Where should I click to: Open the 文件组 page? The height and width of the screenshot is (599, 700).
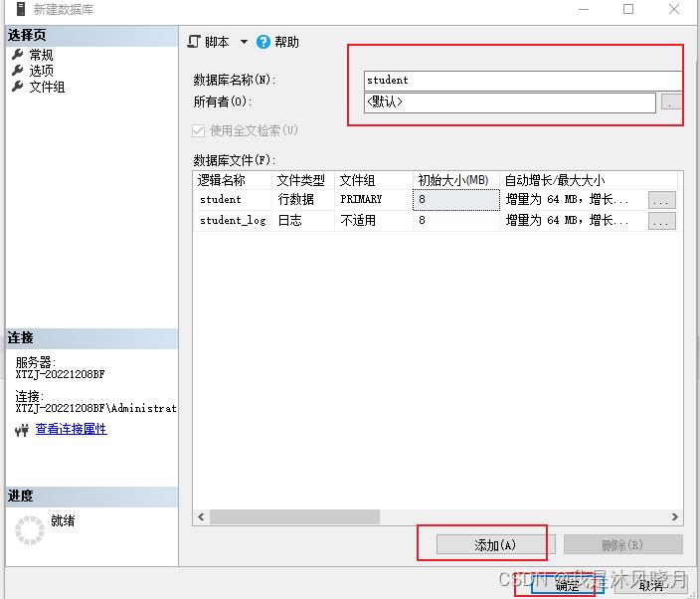[47, 87]
